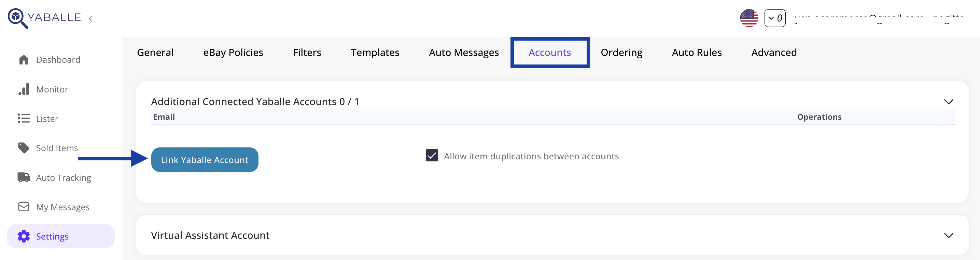
Task: Click the Operations column header
Action: tap(819, 117)
